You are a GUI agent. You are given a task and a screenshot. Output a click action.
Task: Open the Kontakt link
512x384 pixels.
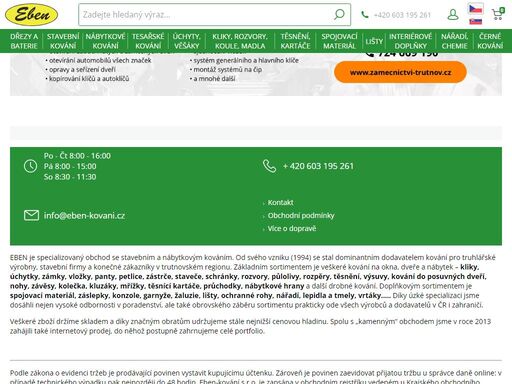click(280, 202)
